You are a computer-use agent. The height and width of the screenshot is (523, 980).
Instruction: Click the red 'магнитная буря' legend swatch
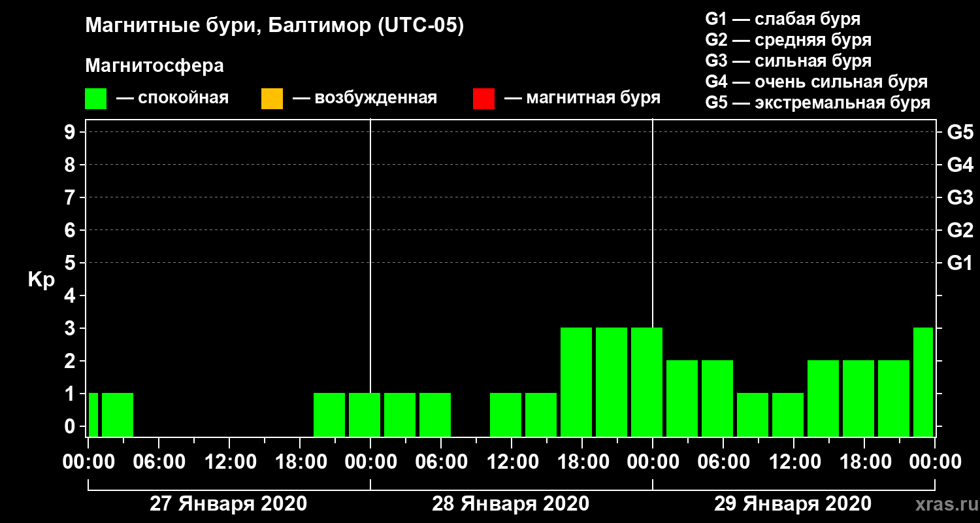click(x=483, y=99)
